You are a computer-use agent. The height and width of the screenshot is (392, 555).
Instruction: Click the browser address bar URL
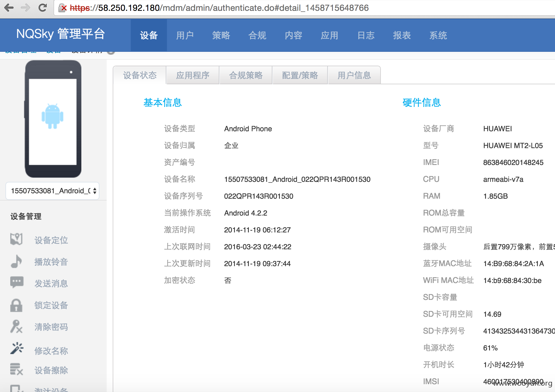[x=219, y=8]
